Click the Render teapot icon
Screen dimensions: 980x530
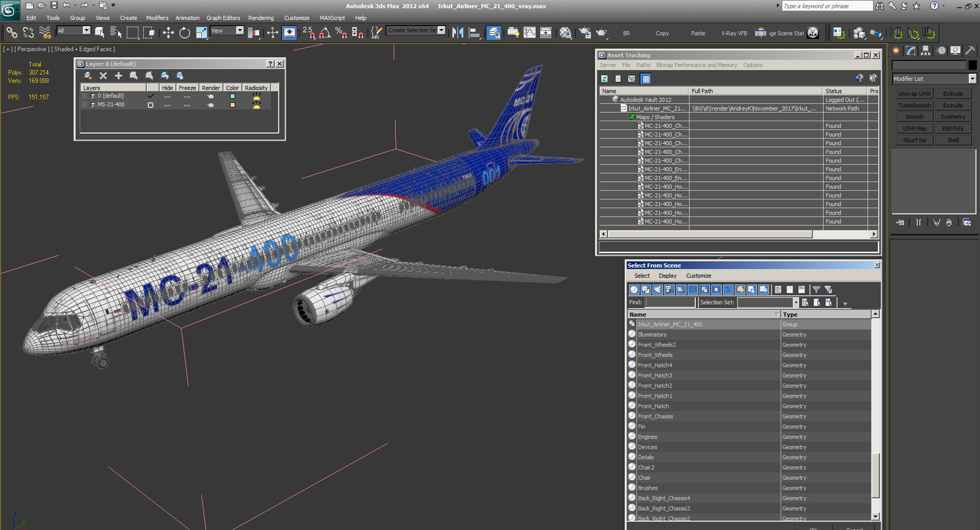click(601, 32)
